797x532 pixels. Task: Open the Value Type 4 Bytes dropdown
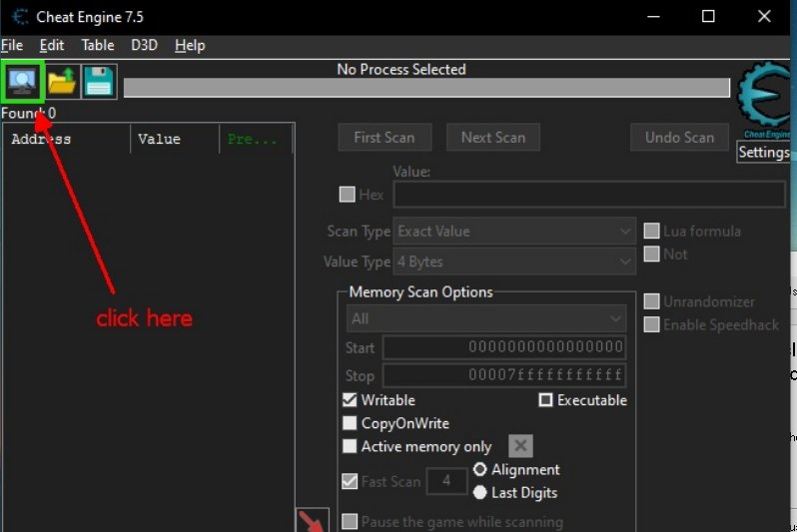click(513, 262)
